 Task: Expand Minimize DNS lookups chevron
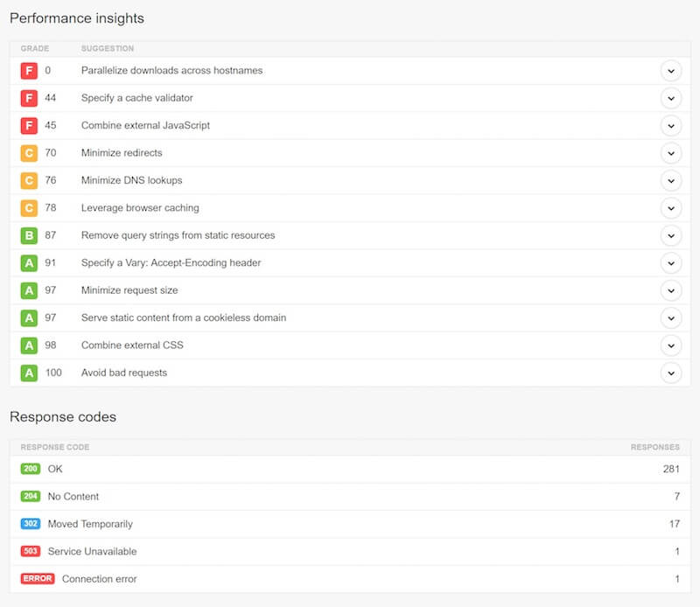(670, 181)
